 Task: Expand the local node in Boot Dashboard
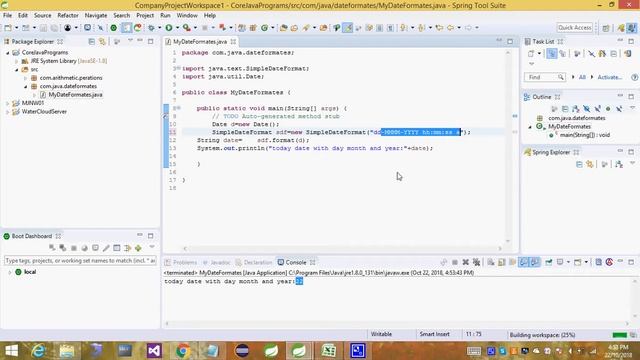(10, 272)
